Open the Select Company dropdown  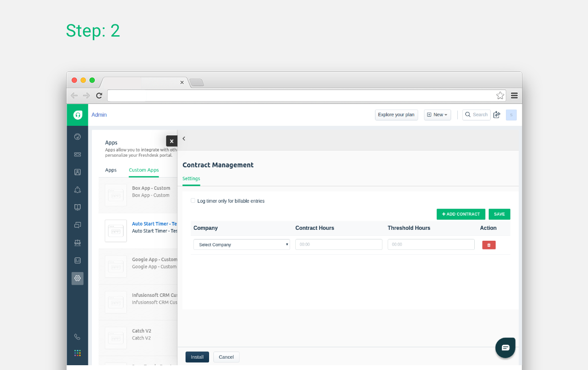tap(242, 245)
